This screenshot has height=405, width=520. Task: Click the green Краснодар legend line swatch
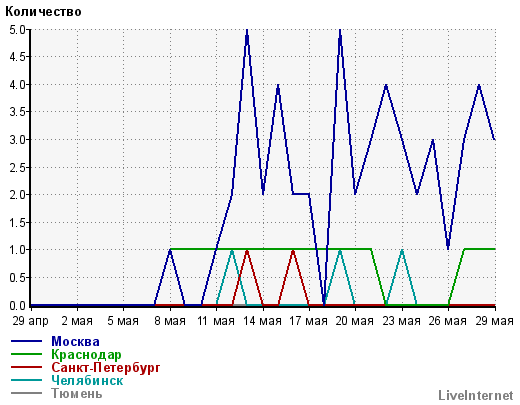(27, 354)
